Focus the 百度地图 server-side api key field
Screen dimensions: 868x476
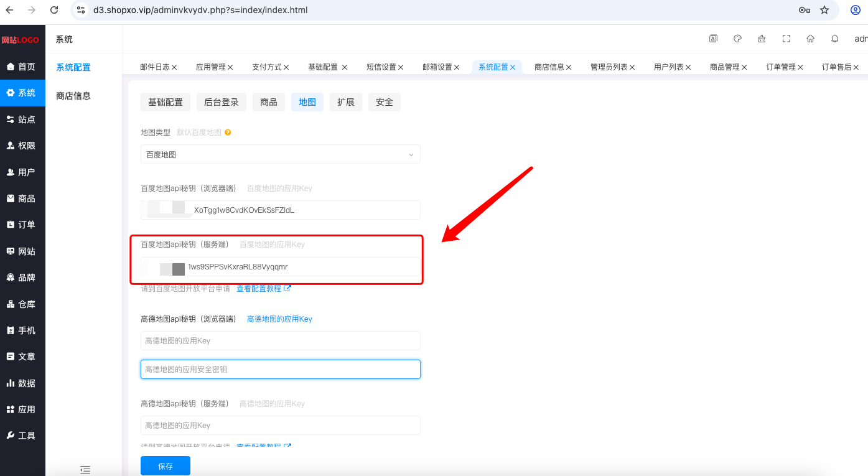pos(281,267)
